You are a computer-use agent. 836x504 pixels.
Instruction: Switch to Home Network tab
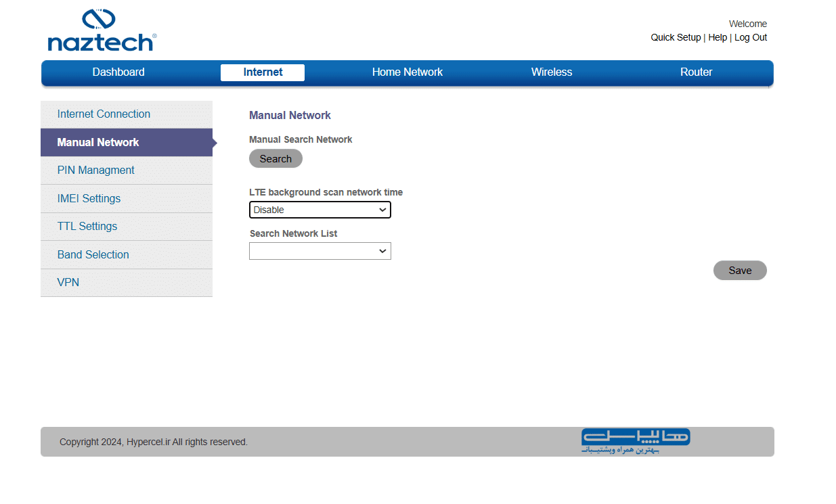pyautogui.click(x=407, y=72)
